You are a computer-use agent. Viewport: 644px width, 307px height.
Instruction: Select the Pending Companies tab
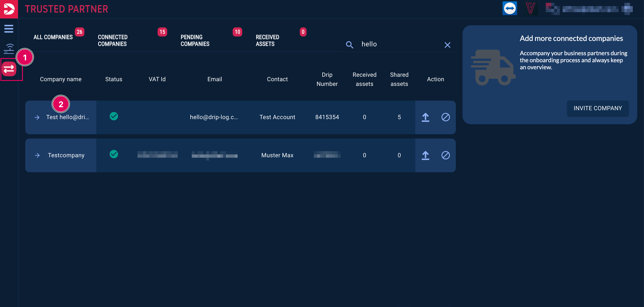pyautogui.click(x=195, y=40)
